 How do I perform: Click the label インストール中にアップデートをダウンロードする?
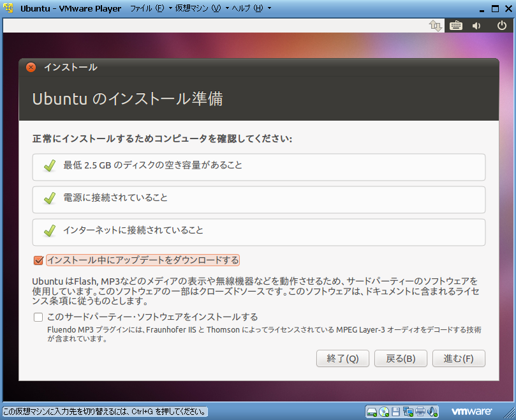click(x=143, y=260)
